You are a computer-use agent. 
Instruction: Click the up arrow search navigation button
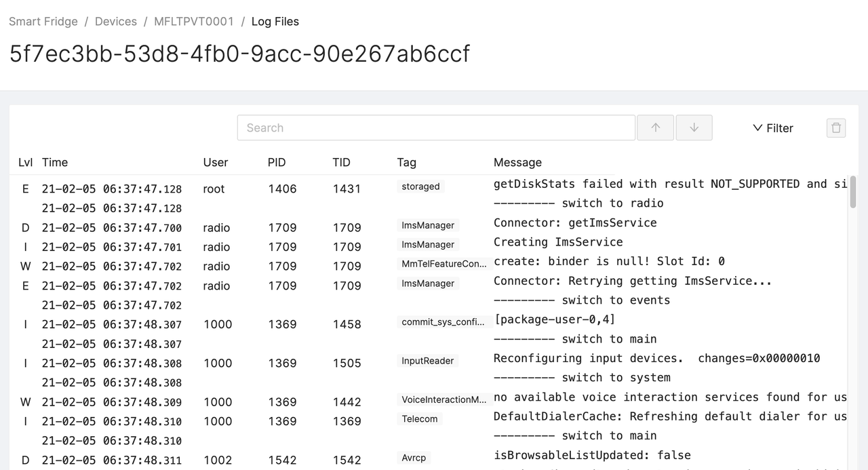655,128
